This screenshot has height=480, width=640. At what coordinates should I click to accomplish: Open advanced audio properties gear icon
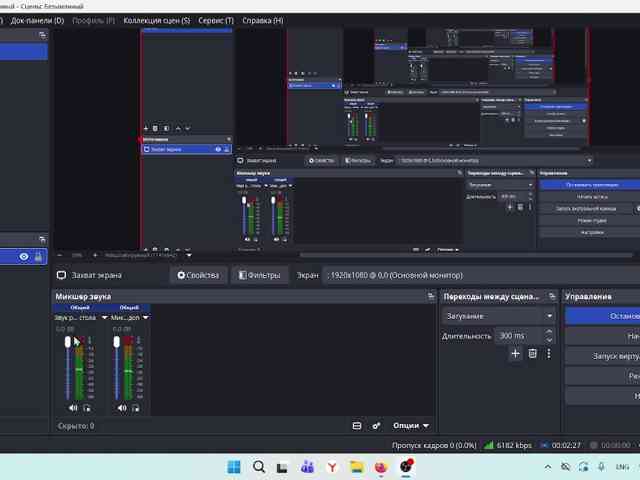(x=376, y=426)
